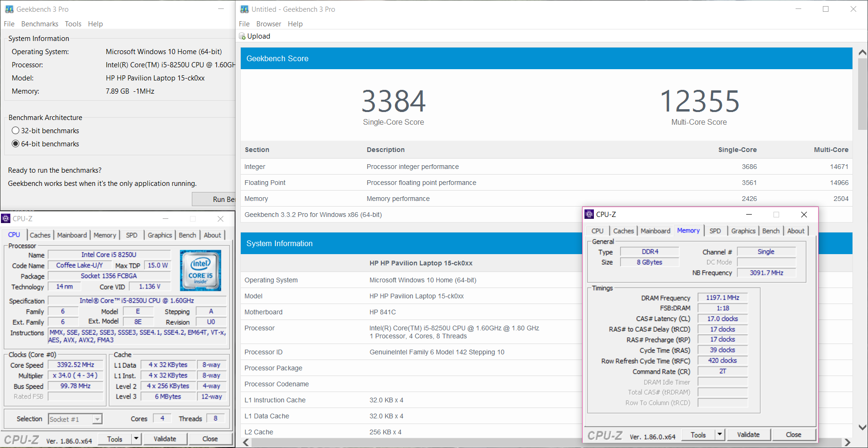Click Validate button in right CPU-Z
Image resolution: width=868 pixels, height=448 pixels.
[x=749, y=435]
